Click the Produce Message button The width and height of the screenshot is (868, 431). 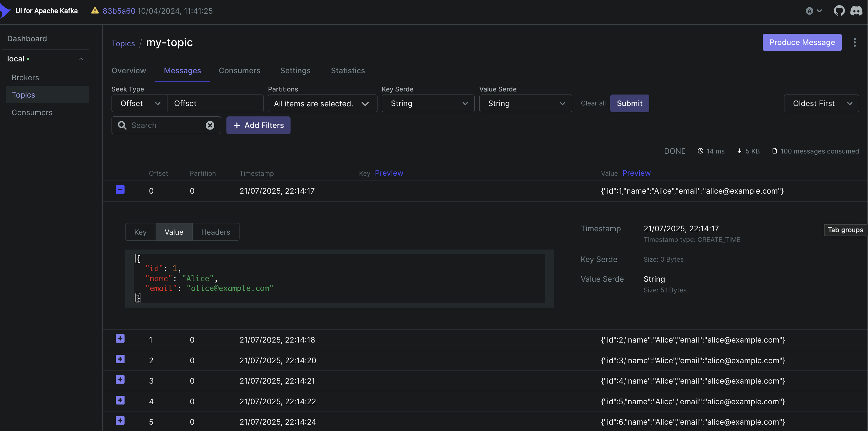[802, 43]
